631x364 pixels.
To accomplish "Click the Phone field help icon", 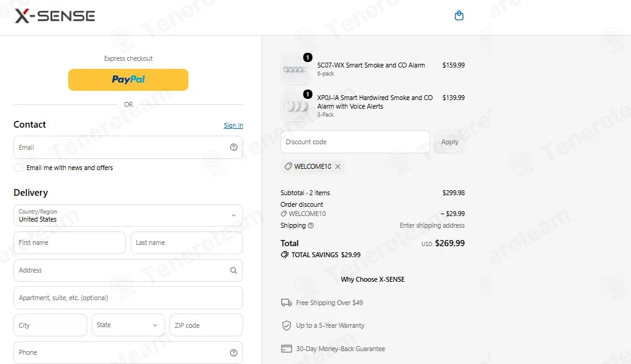I will pyautogui.click(x=233, y=353).
